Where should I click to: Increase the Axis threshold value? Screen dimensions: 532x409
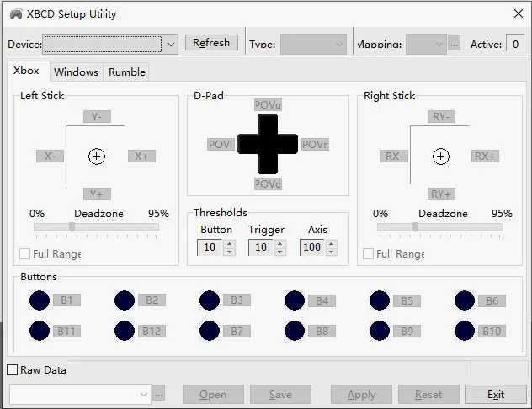(x=332, y=244)
